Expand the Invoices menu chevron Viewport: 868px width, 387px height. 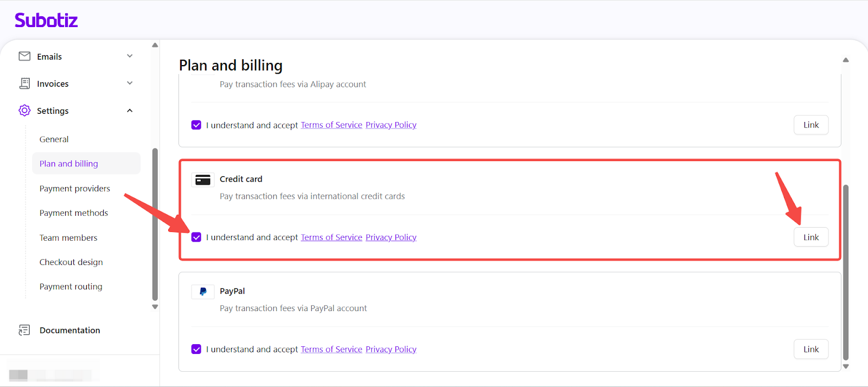[130, 83]
